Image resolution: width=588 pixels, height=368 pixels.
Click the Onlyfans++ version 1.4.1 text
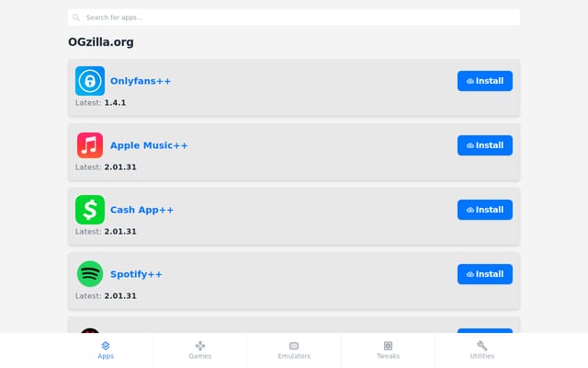[115, 103]
